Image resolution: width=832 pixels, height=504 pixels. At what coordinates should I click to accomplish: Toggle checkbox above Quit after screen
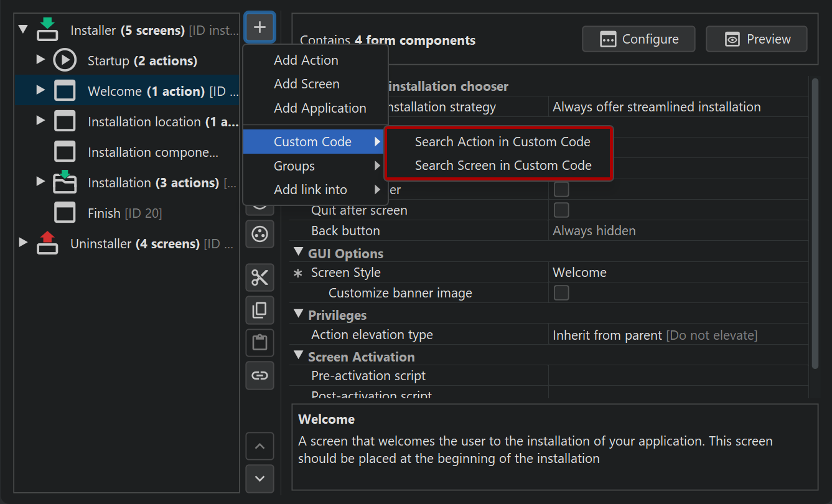[x=561, y=189]
